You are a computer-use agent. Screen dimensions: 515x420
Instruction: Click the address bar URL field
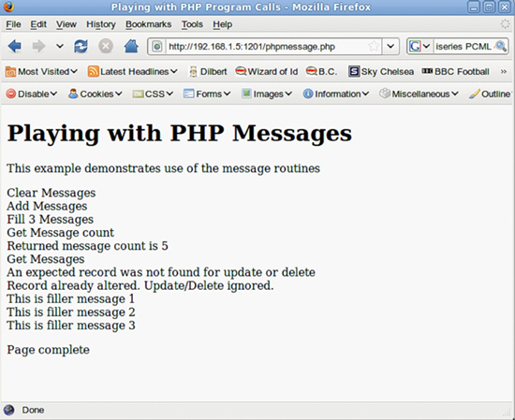click(266, 46)
